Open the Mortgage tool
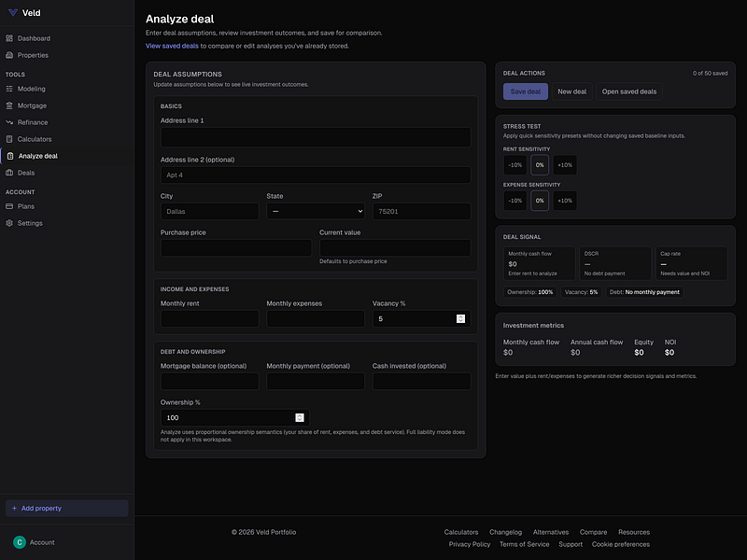Viewport: 747px width, 560px height. [66, 105]
